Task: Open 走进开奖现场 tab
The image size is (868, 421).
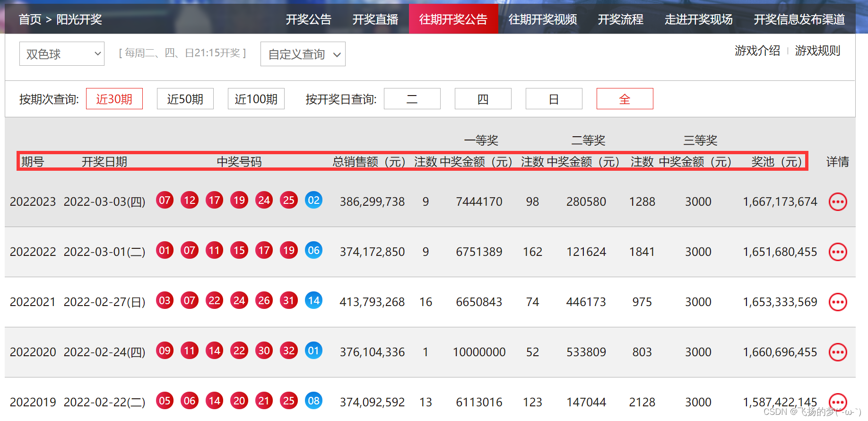Action: [699, 19]
